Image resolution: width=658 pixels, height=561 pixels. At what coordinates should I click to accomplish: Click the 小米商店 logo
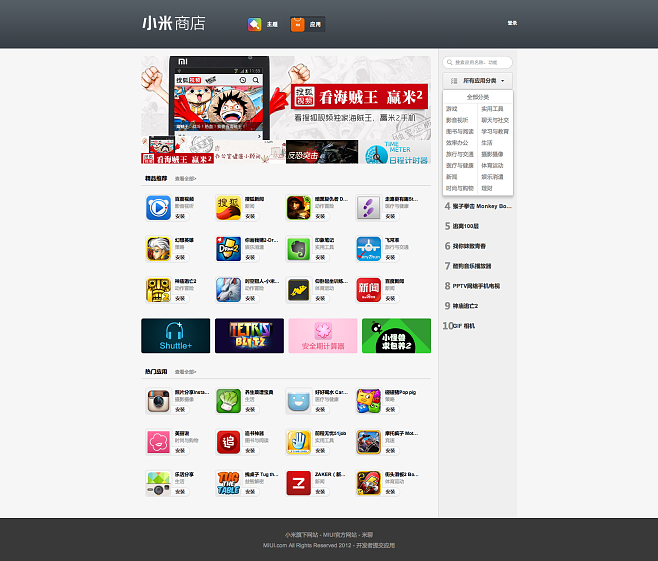point(174,23)
